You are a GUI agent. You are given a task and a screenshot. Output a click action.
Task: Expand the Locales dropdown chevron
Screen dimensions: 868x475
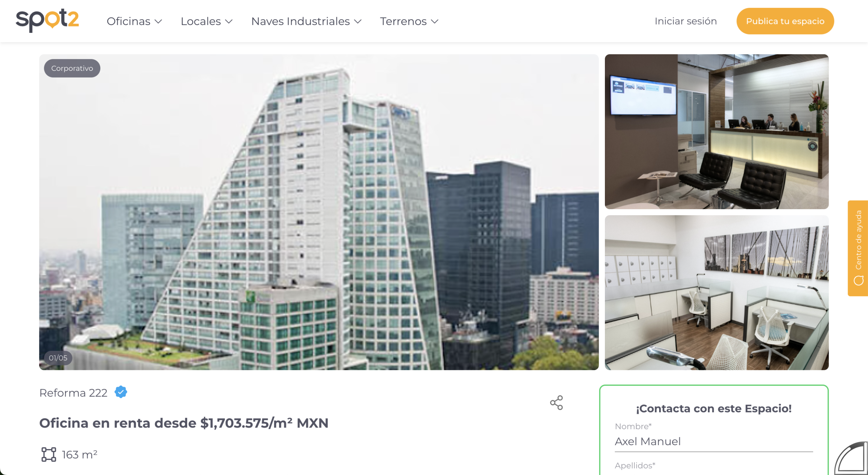229,21
